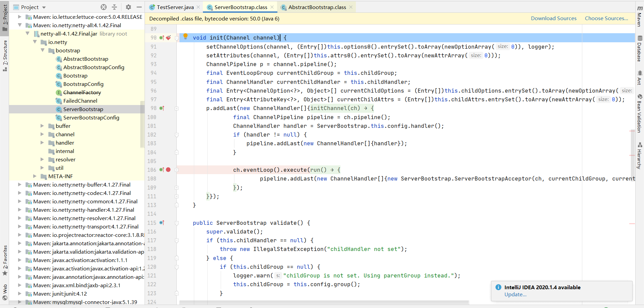Click the ChannelFactory interface icon in tree
This screenshot has height=308, width=644.
(59, 93)
